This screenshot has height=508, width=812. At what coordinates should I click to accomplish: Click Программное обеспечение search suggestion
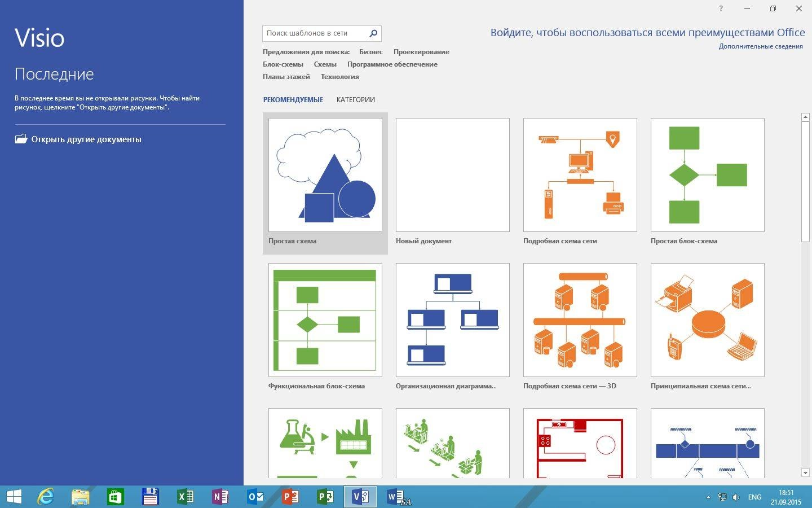[x=392, y=64]
